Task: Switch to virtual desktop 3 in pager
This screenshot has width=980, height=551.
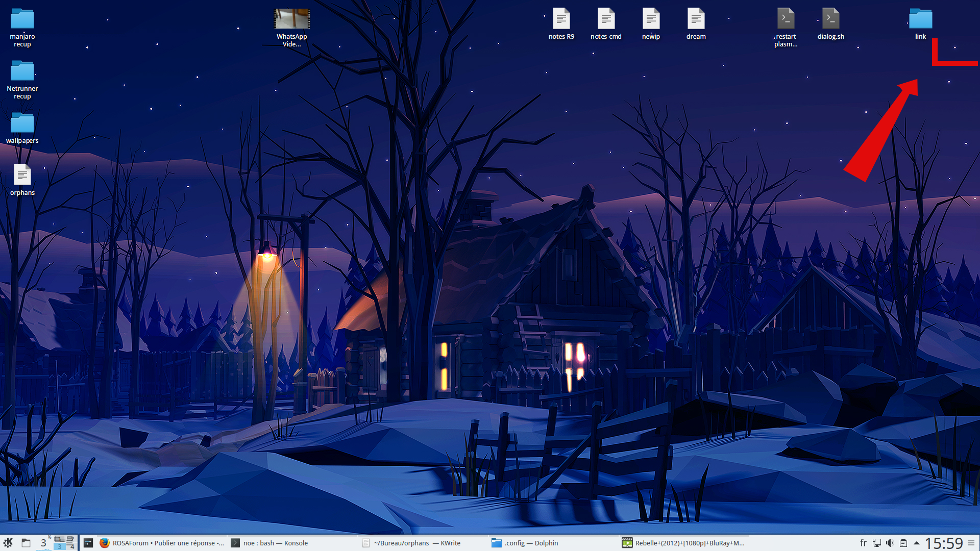Action: [59, 546]
